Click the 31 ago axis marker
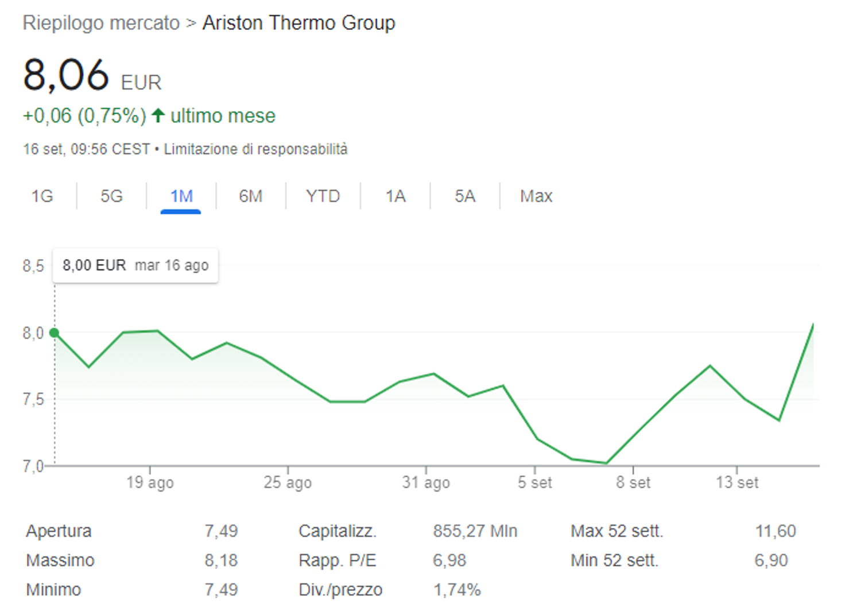 tap(426, 482)
